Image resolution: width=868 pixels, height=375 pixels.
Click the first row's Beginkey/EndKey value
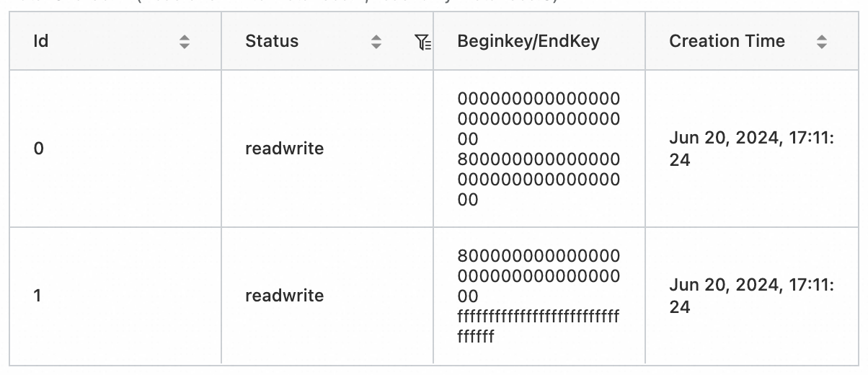pyautogui.click(x=538, y=149)
